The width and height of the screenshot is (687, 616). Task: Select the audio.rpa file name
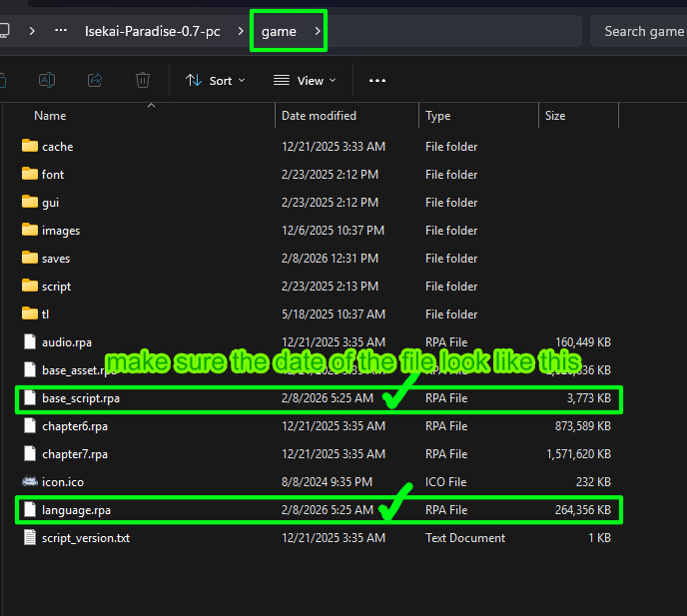click(67, 342)
